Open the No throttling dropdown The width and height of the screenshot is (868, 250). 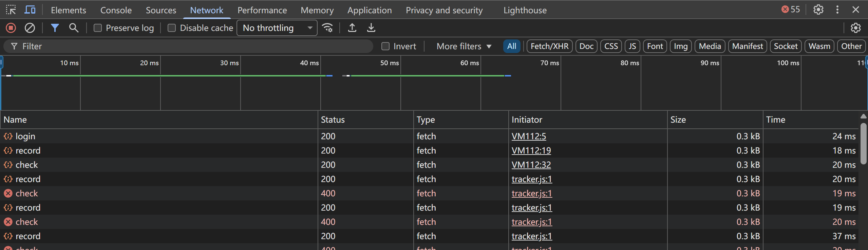pos(277,28)
